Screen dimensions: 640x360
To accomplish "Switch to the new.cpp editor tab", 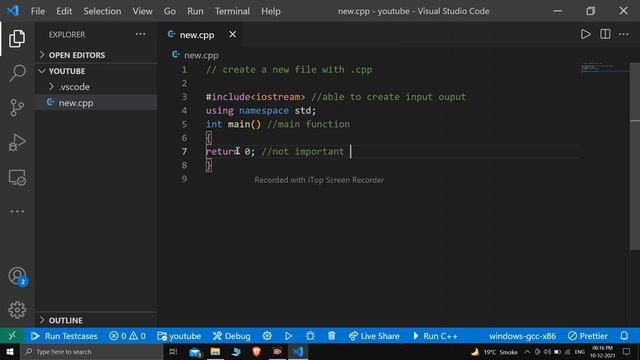I will pos(197,35).
